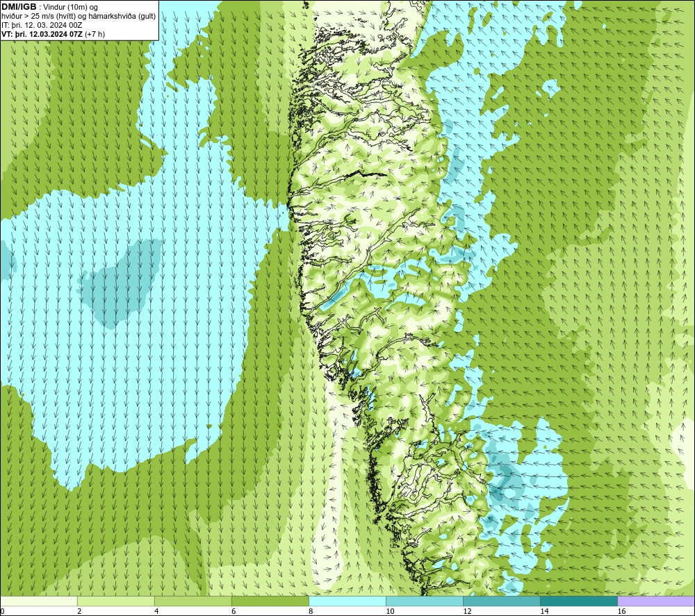This screenshot has height=616, width=695.
Task: Click the legend scale label '2'
Action: [79, 612]
